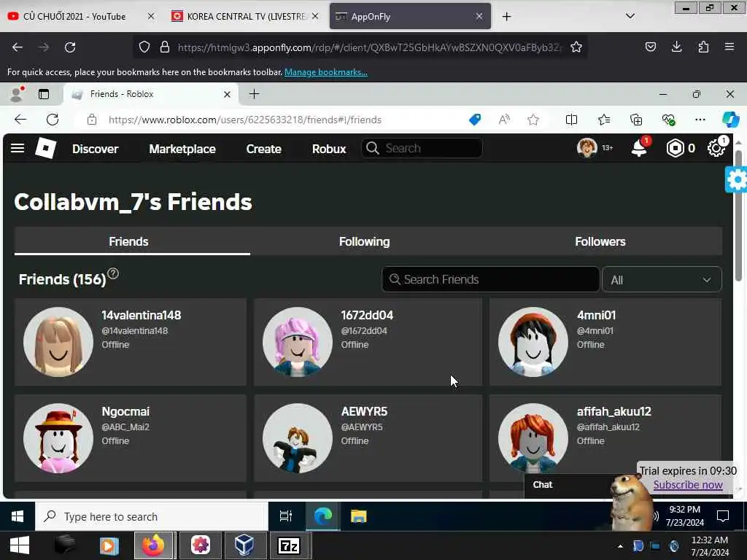Image resolution: width=747 pixels, height=560 pixels.
Task: Open the Copilot icon in Edge
Action: 730,120
